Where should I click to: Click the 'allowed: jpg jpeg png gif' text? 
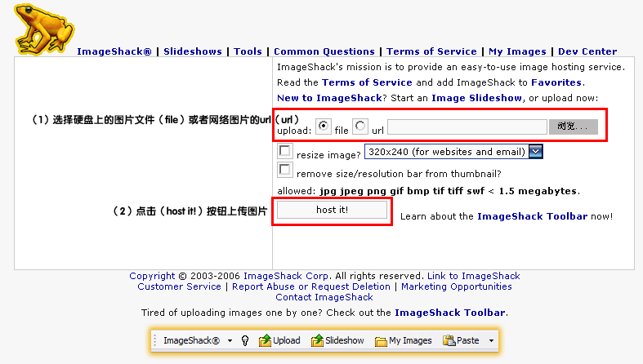pyautogui.click(x=340, y=191)
